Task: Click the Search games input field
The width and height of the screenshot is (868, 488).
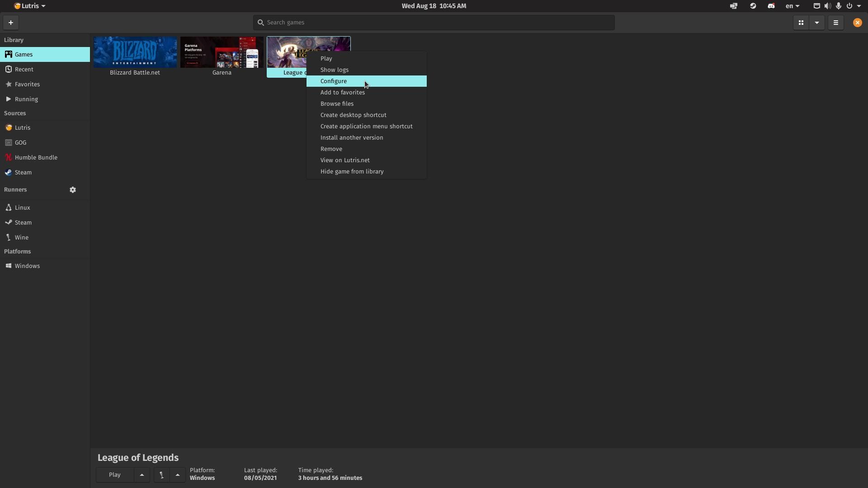Action: (434, 23)
